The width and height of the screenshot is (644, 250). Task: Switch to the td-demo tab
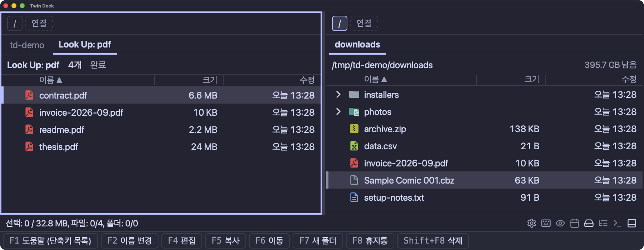point(27,45)
